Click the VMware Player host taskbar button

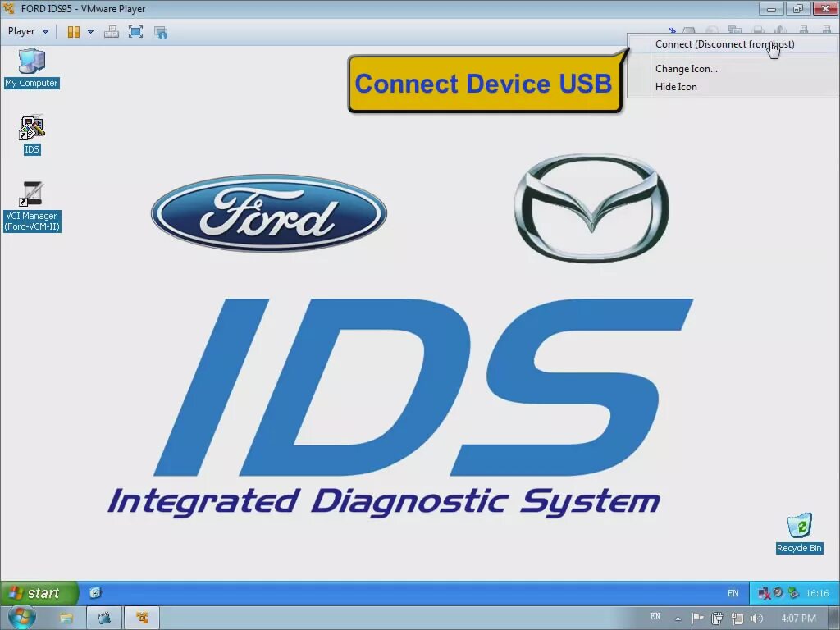[141, 619]
